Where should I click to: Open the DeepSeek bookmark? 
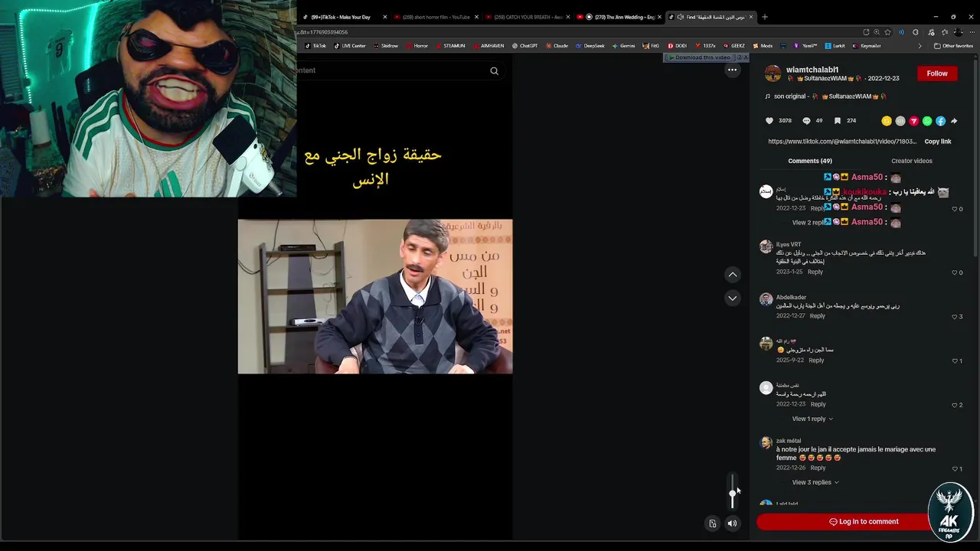(x=590, y=46)
